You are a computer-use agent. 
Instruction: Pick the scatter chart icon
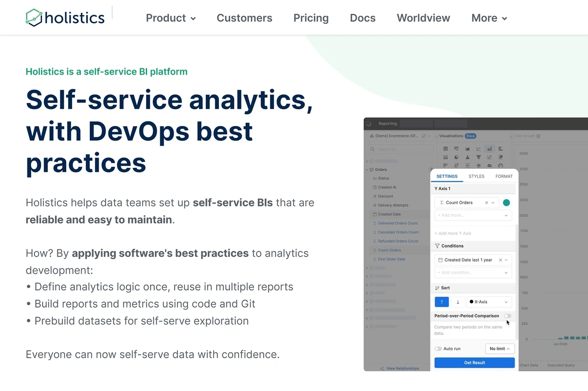[490, 157]
